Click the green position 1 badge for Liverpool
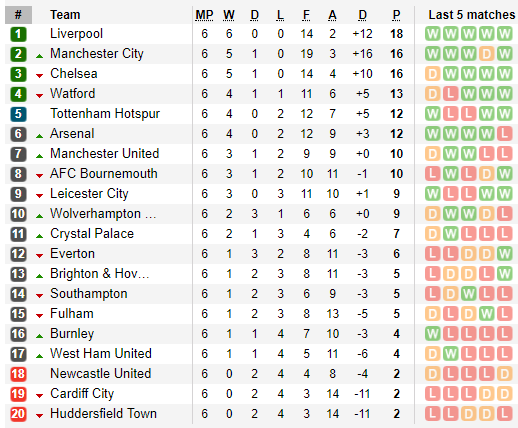The width and height of the screenshot is (518, 428). [x=18, y=34]
